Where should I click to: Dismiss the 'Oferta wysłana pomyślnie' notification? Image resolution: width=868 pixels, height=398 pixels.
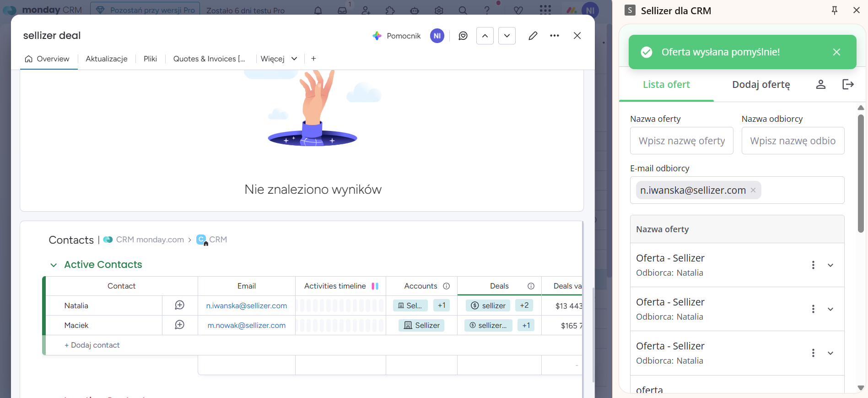coord(836,52)
